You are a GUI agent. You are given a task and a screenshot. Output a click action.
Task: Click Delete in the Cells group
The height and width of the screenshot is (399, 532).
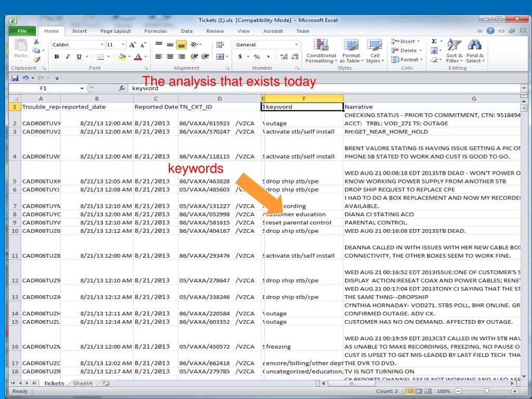coord(406,50)
